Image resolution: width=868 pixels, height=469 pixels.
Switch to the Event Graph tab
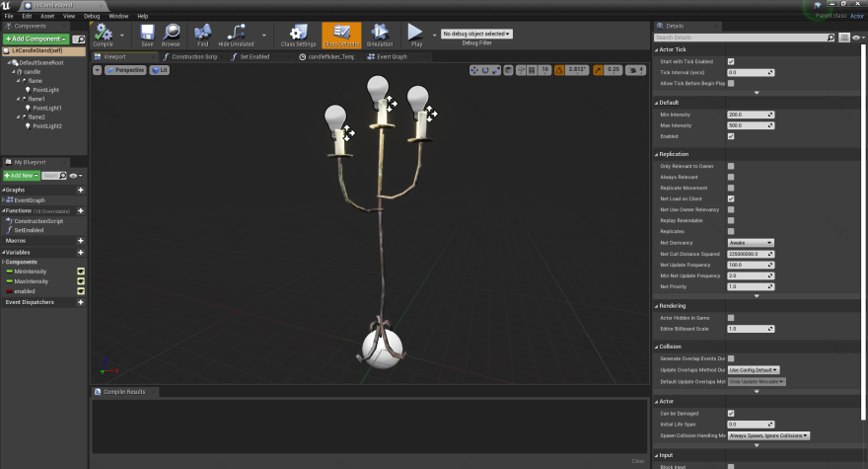pos(392,56)
